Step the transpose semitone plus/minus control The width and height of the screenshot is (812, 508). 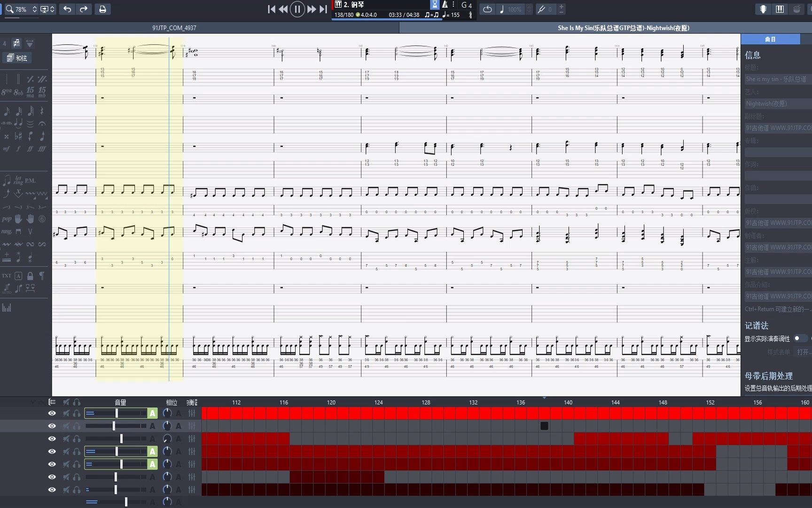[x=562, y=9]
